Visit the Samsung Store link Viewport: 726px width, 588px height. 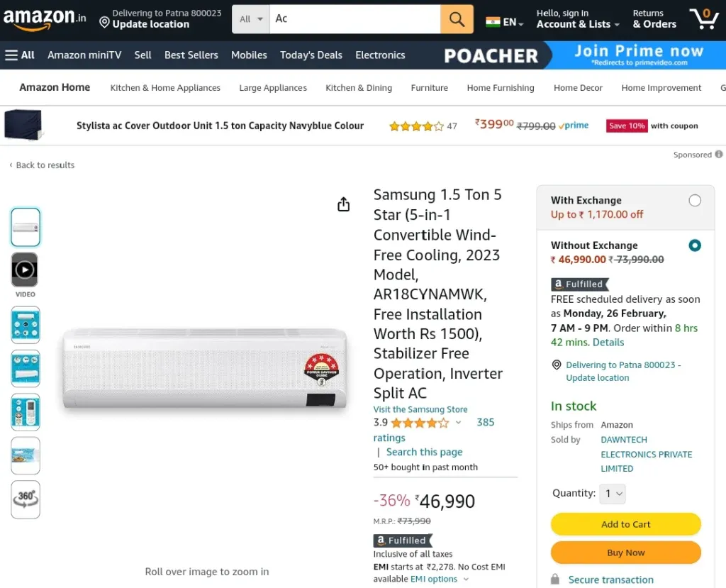click(420, 409)
